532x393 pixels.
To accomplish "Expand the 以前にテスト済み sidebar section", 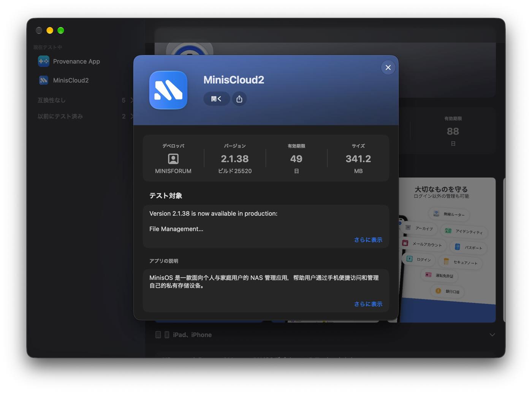I will 131,116.
